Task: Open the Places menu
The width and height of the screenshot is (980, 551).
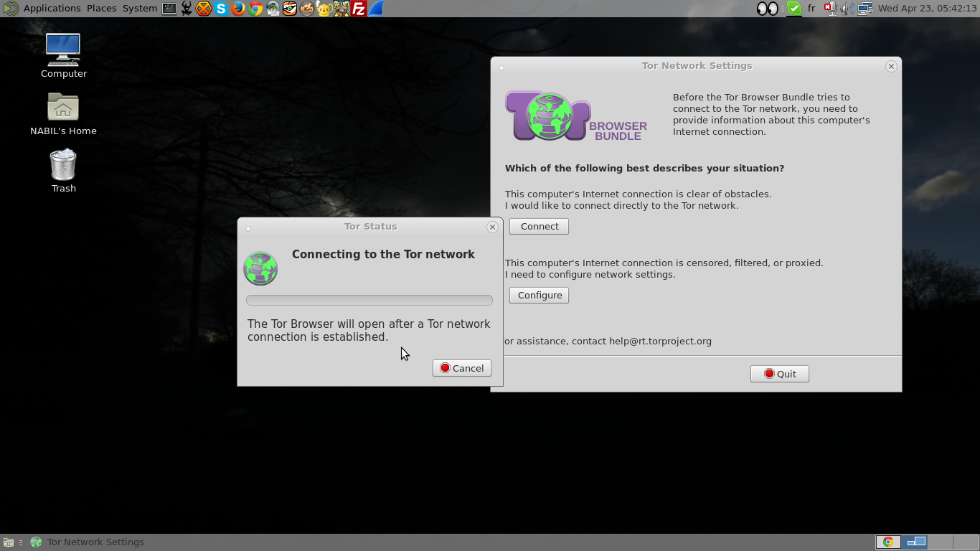Action: click(101, 9)
